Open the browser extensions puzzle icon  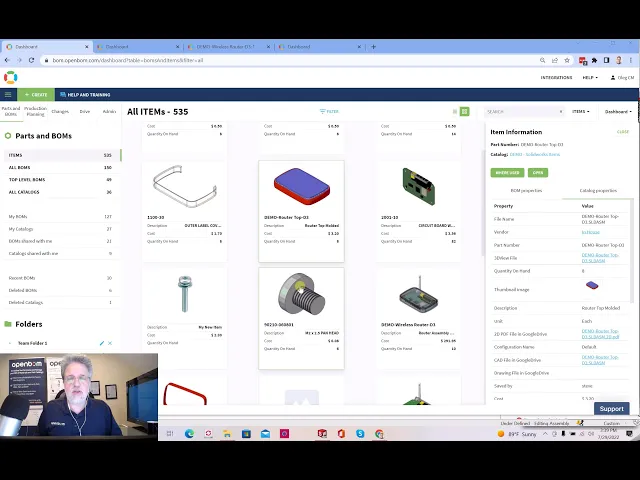coord(595,60)
